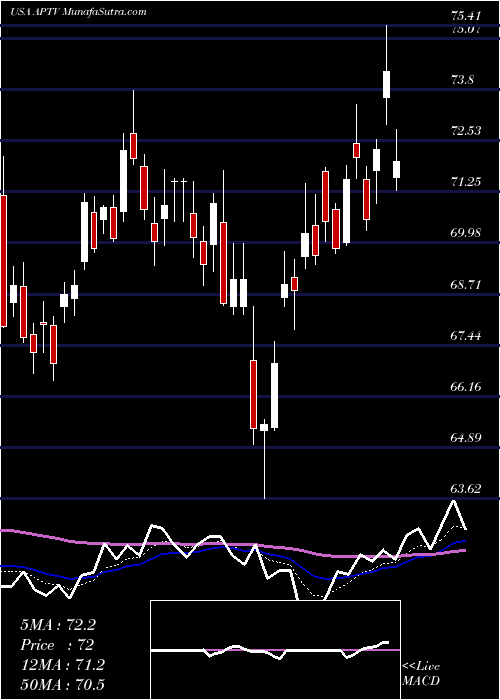Click the USA APTV MunafaSutra.com title text

coord(78,11)
